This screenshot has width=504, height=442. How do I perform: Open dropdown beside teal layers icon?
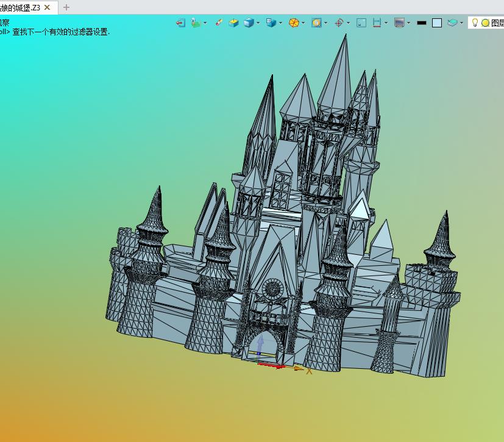coord(461,23)
